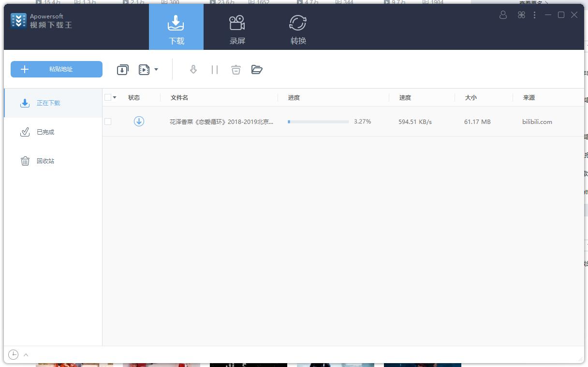Click the 粘贴地址 button
The width and height of the screenshot is (588, 367).
pyautogui.click(x=56, y=69)
